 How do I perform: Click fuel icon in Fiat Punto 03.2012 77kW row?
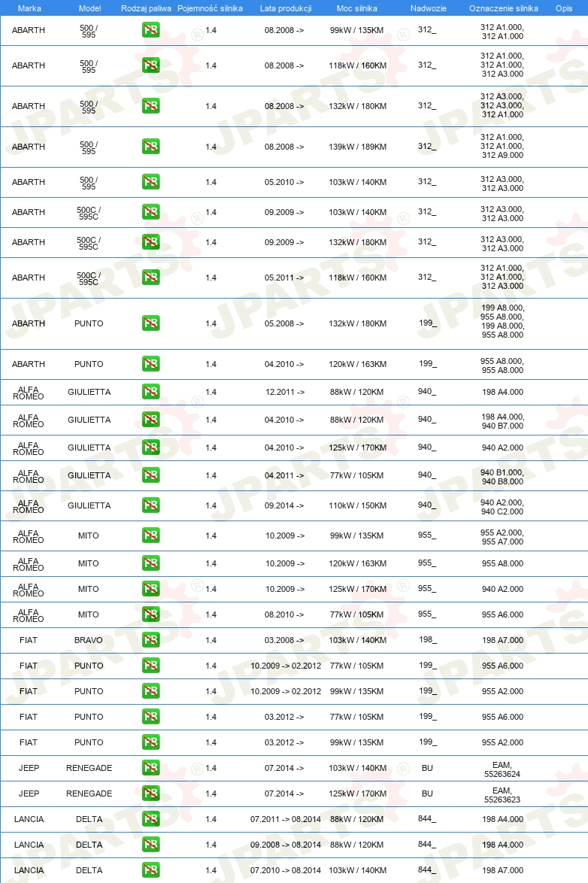[150, 716]
